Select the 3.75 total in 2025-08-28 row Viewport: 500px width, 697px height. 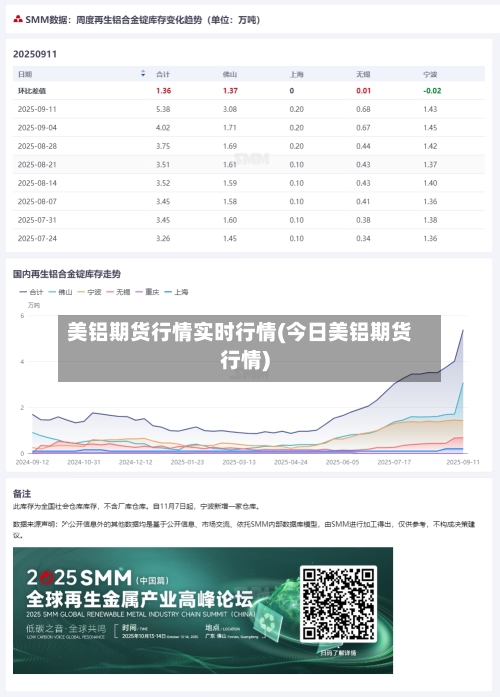163,146
